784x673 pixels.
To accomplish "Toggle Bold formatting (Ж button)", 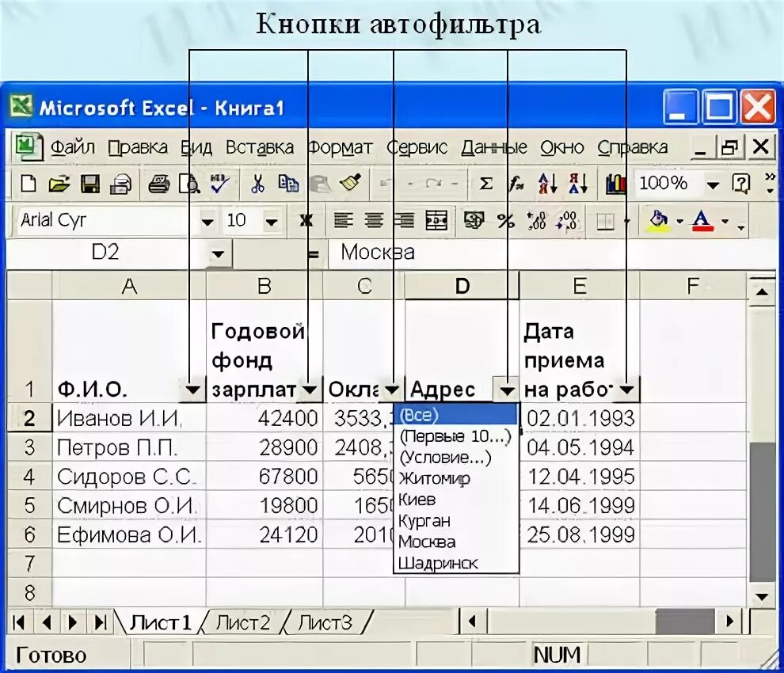I will pyautogui.click(x=306, y=220).
